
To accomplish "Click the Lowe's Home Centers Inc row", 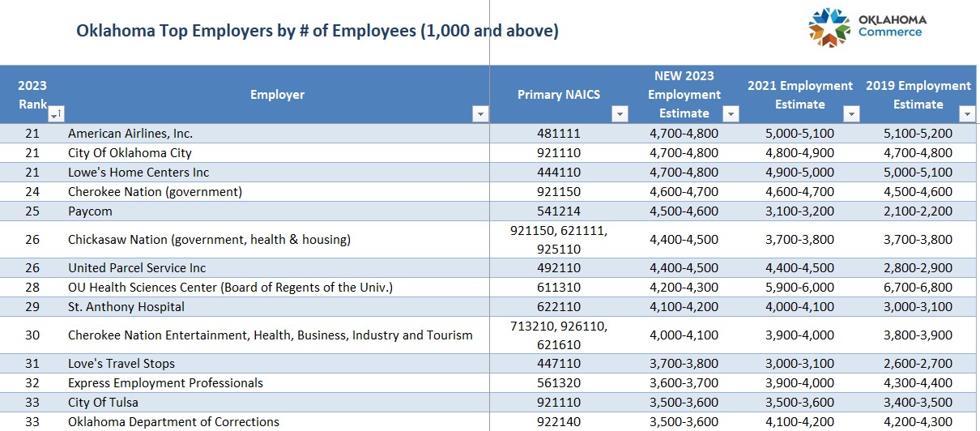I will click(x=138, y=172).
